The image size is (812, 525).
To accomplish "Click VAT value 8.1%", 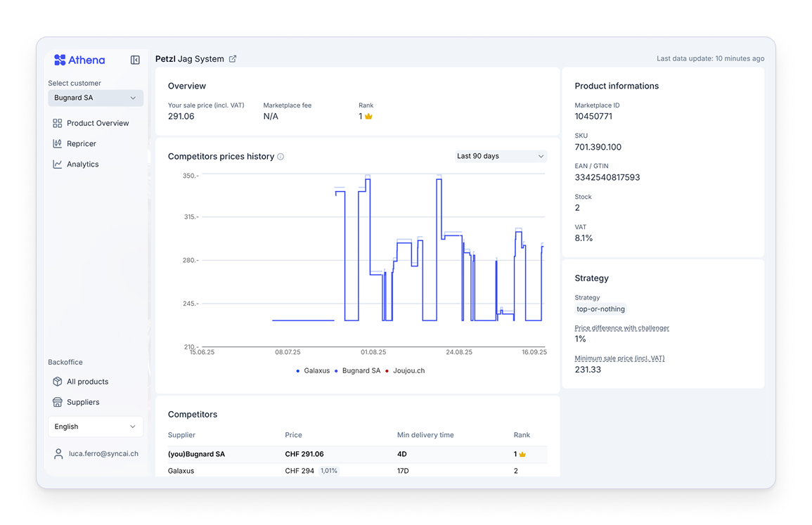I will (x=584, y=238).
